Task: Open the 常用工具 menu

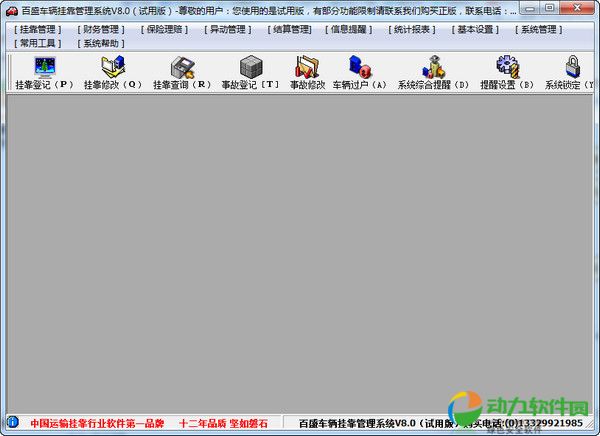Action: click(x=40, y=44)
